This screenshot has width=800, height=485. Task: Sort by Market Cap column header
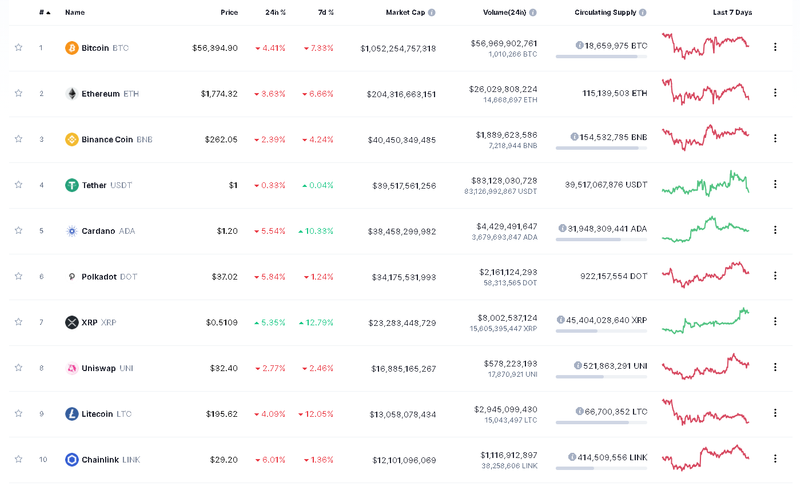tap(405, 12)
